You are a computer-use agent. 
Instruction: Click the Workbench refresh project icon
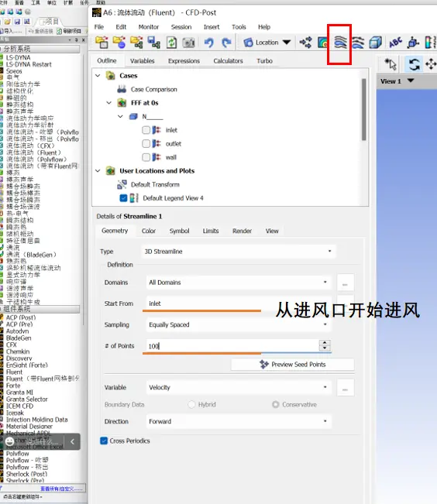(x=59, y=31)
